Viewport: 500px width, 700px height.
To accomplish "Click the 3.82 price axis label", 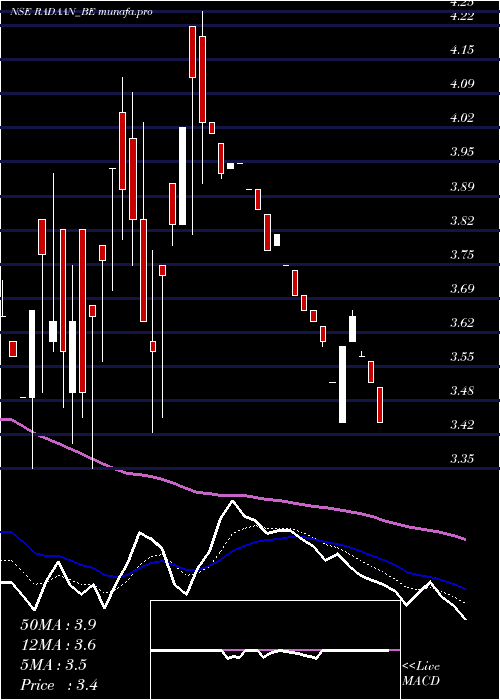I will point(462,221).
